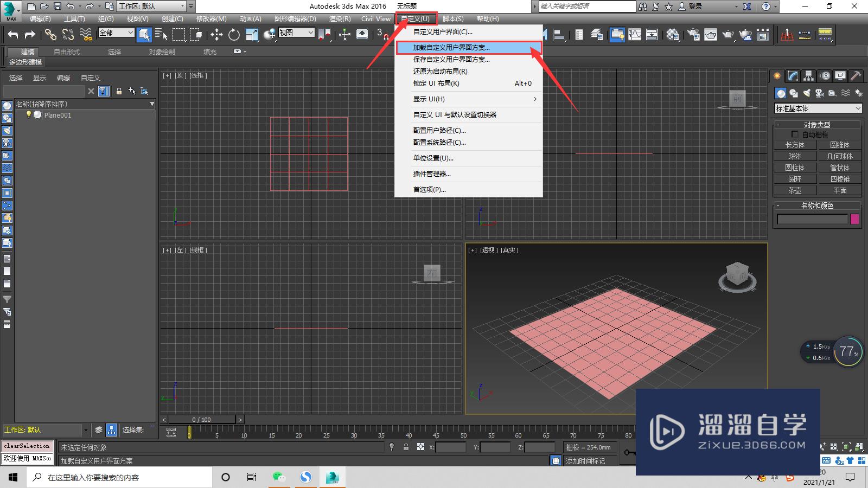This screenshot has height=488, width=868.
Task: Click the 几何球体 geosphere button
Action: point(840,156)
